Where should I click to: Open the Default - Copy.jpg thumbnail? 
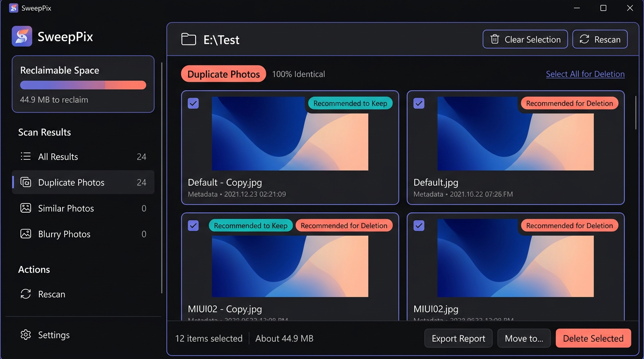point(290,134)
